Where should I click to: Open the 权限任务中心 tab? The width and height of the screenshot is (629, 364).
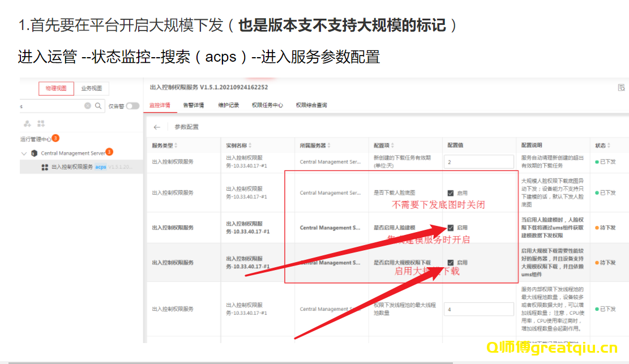(267, 105)
